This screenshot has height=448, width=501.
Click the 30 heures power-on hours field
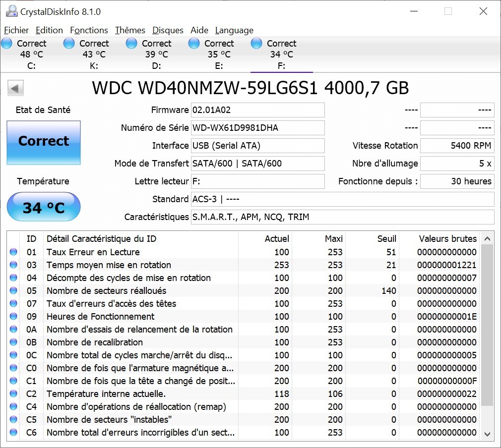pos(457,182)
